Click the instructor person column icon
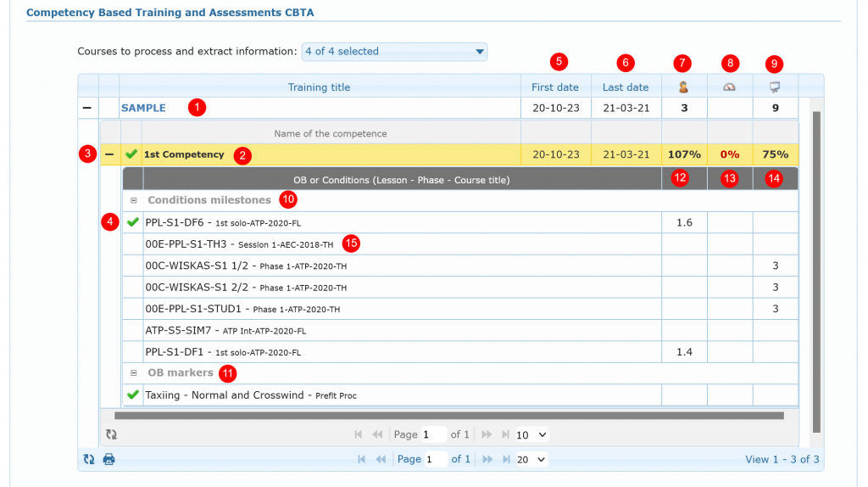Image resolution: width=868 pixels, height=487 pixels. tap(683, 87)
